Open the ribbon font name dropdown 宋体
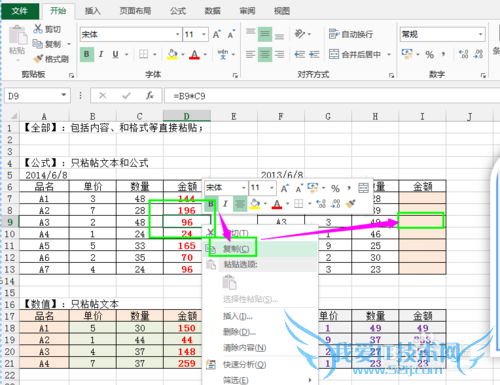The width and height of the screenshot is (500, 385). (178, 34)
